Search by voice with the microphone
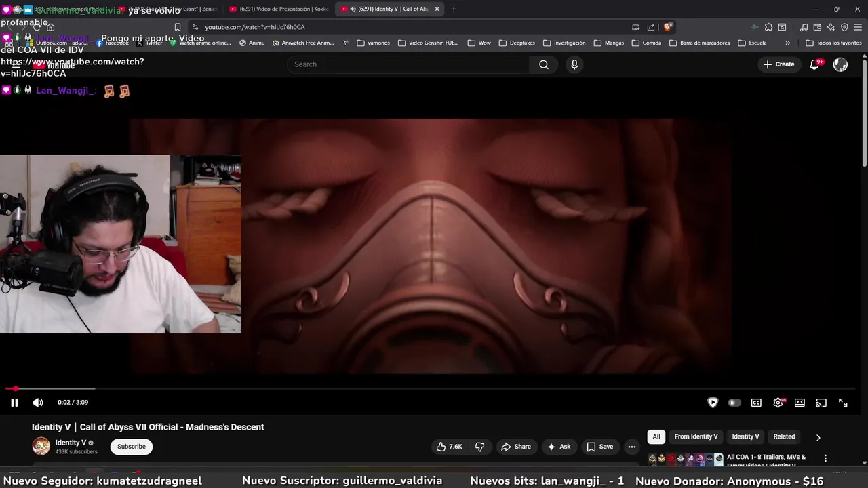Image resolution: width=868 pixels, height=488 pixels. pos(574,64)
